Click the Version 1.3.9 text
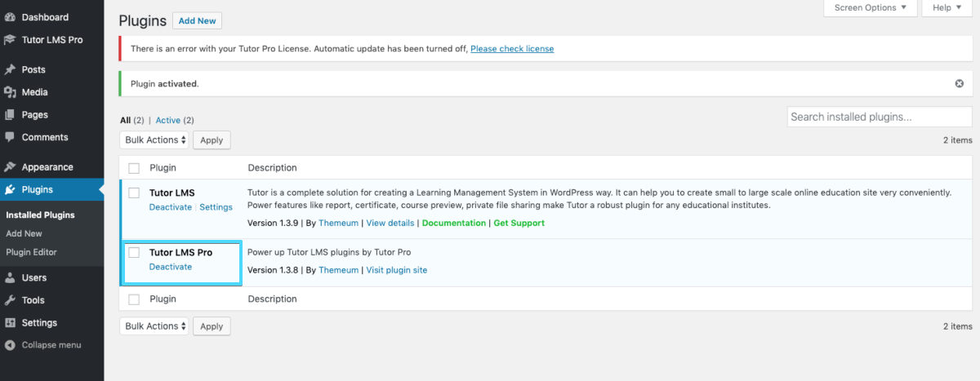 (273, 223)
